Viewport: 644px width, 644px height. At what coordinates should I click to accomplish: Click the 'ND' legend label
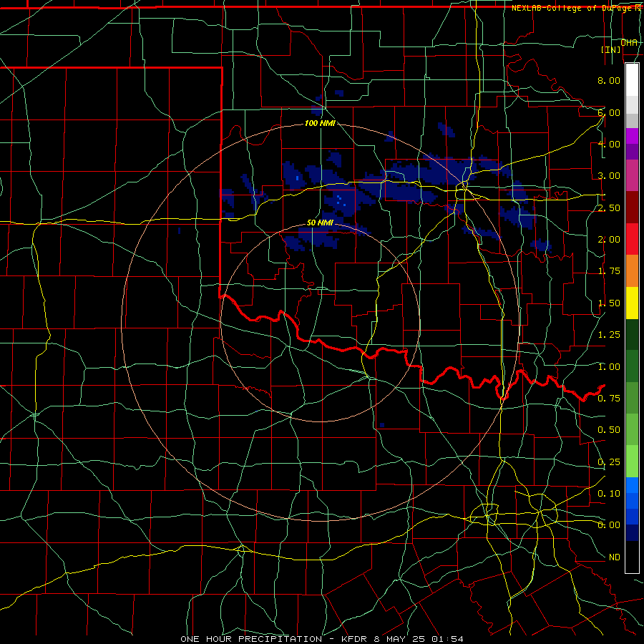tap(615, 557)
